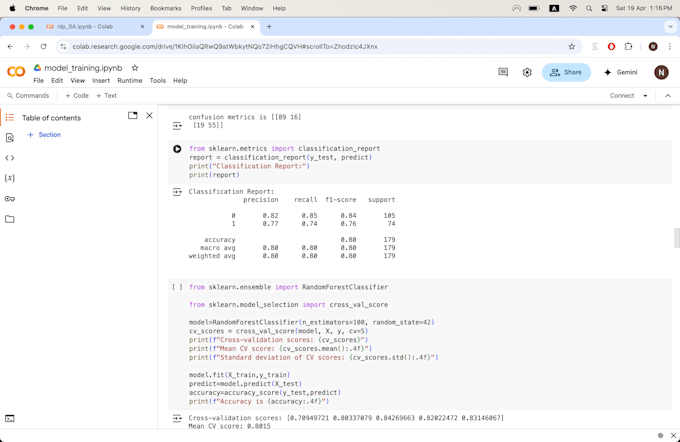Expand the Connect runtime dropdown arrow
Screen dimensions: 680x442
point(645,96)
